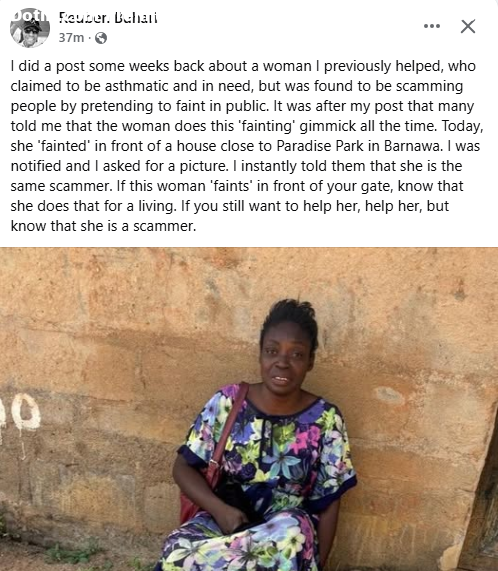The image size is (498, 571).
Task: Open the author's circular profile picture
Action: click(x=30, y=28)
